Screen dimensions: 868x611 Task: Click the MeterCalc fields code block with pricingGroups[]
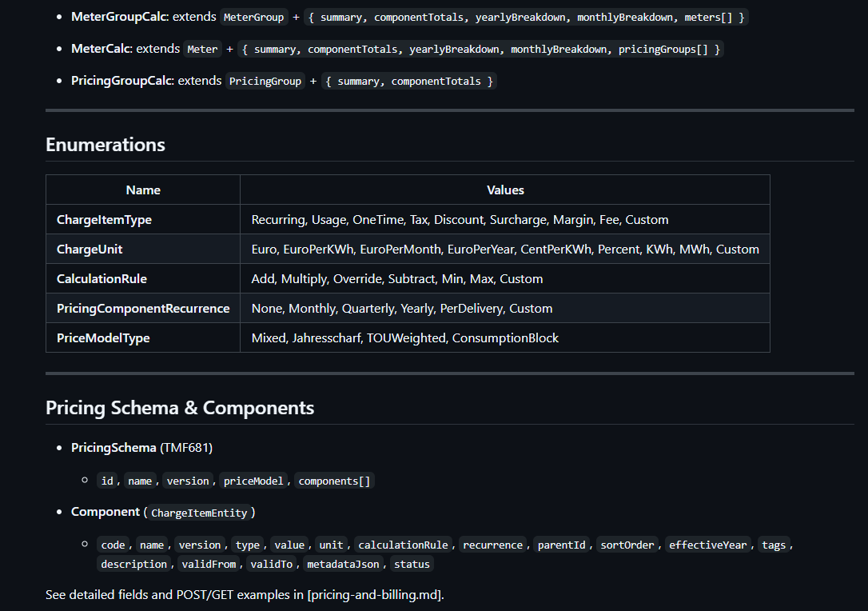coord(481,50)
